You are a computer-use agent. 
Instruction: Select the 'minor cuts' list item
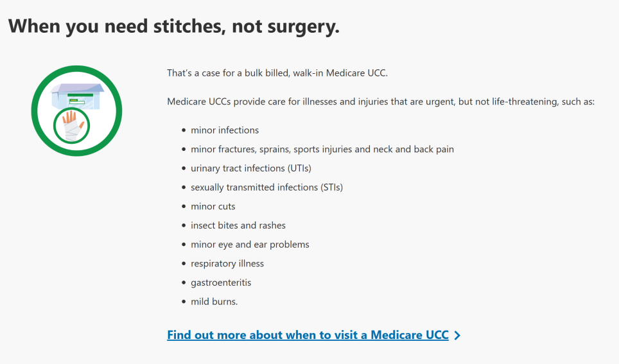pyautogui.click(x=213, y=207)
